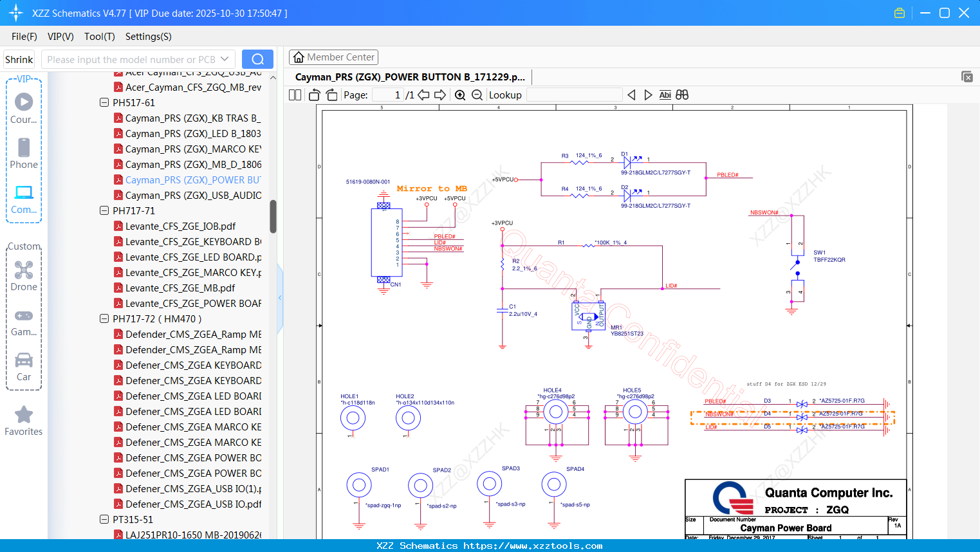Toggle the two-page split view icon
Viewport: 980px width, 552px height.
(295, 95)
